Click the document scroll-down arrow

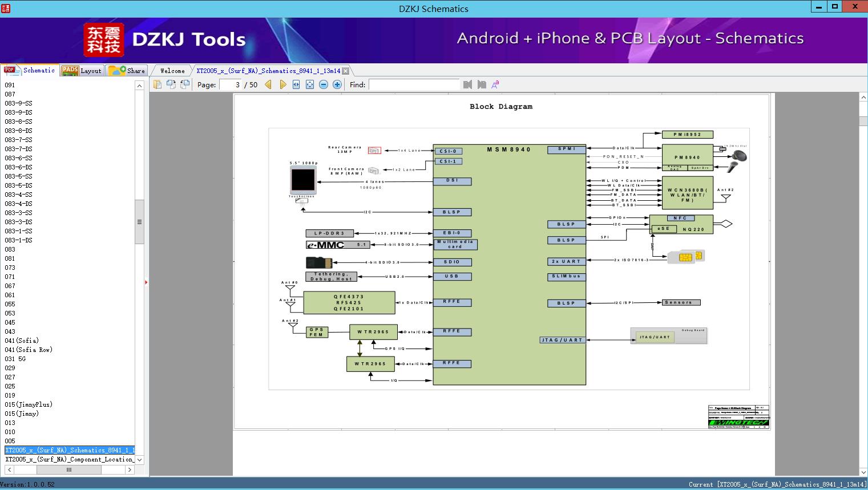click(x=863, y=472)
